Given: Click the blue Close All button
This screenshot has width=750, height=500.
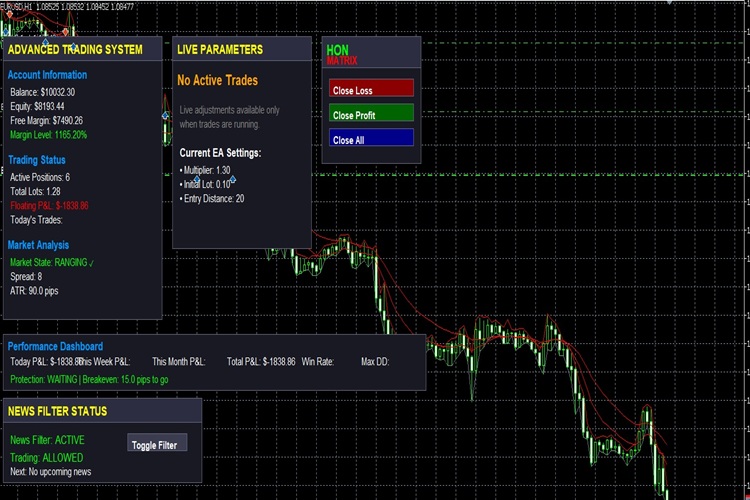Looking at the screenshot, I should coord(371,138).
